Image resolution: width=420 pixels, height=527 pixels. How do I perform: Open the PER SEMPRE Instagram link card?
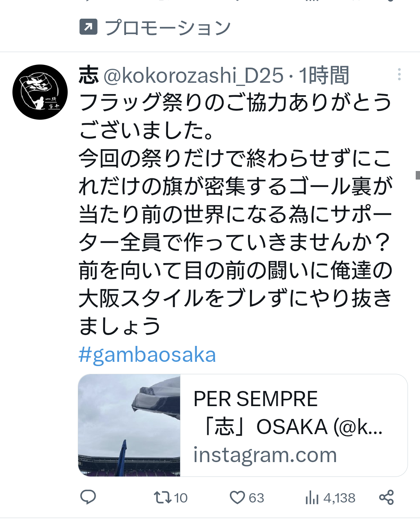[243, 425]
